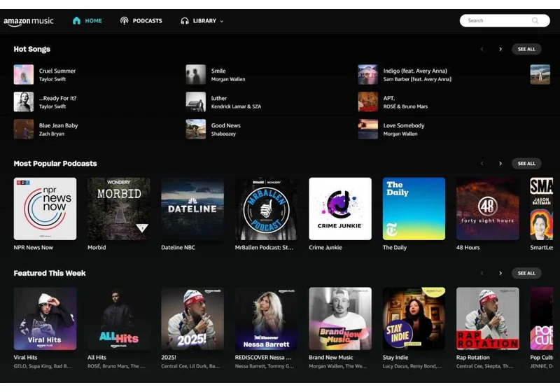The image size is (560, 392).
Task: Open MrBallen Podcast cover
Action: point(266,209)
